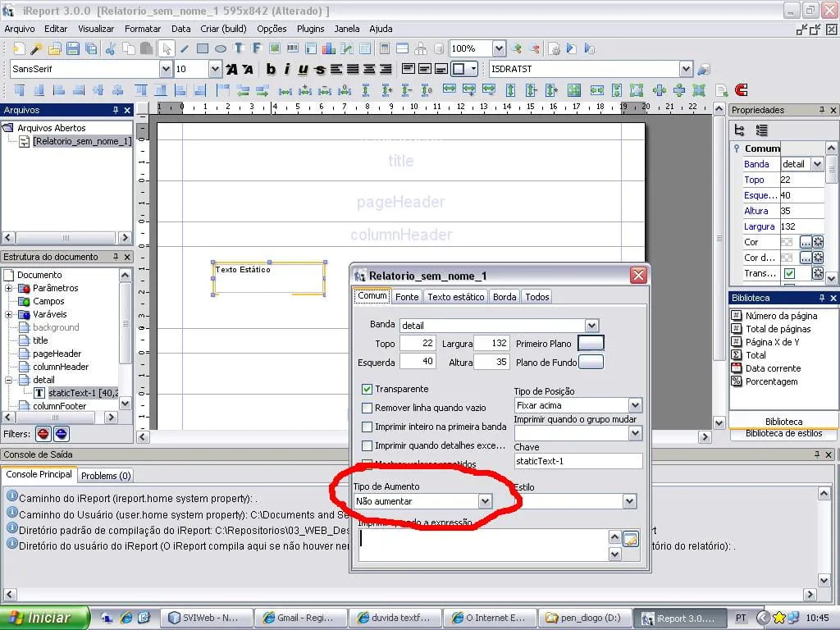Click the Save All icon

pyautogui.click(x=91, y=49)
